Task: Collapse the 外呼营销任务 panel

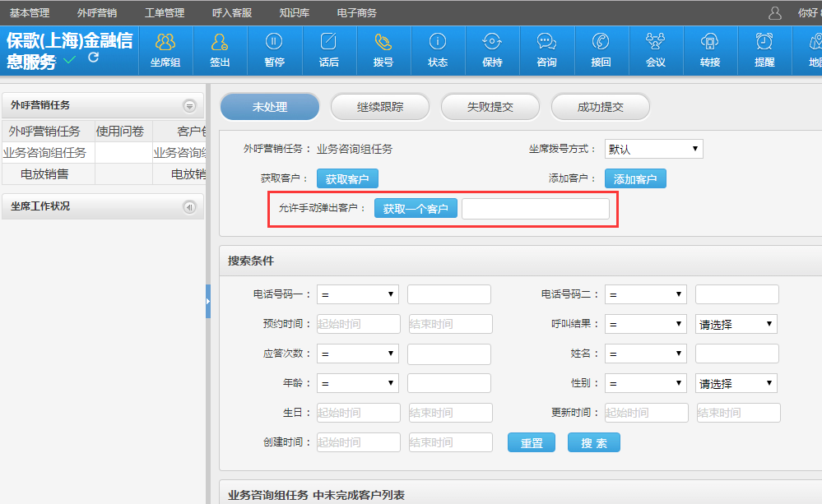Action: (189, 106)
